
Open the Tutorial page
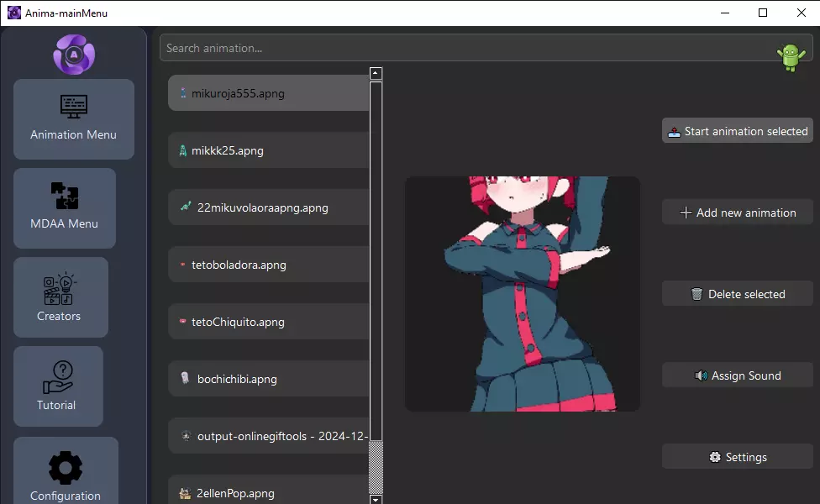click(x=58, y=386)
